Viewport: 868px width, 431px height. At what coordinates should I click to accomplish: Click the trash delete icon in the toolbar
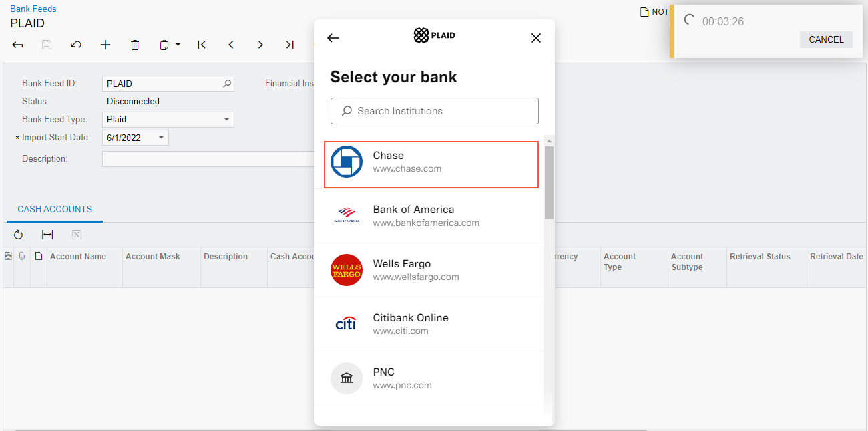(x=135, y=45)
